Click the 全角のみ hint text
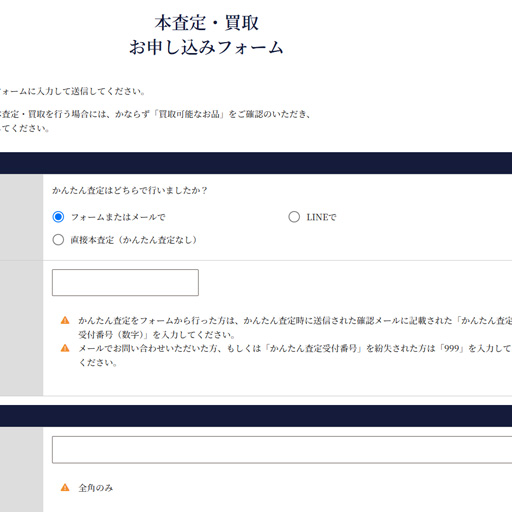This screenshot has height=512, width=512. [96, 488]
